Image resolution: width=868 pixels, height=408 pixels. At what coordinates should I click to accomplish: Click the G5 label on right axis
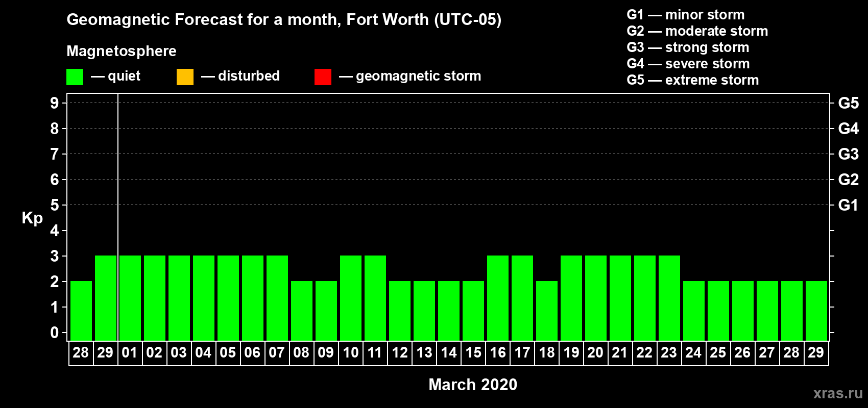coord(849,103)
